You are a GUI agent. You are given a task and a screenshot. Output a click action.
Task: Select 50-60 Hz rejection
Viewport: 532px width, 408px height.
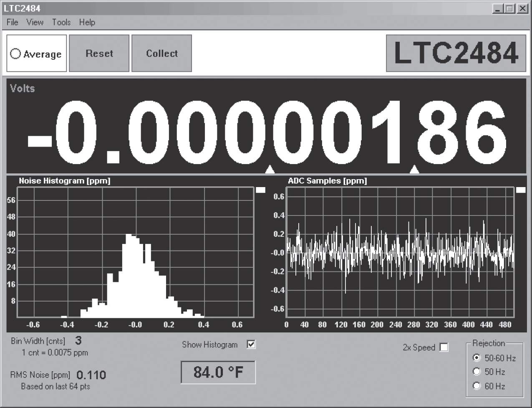[477, 358]
